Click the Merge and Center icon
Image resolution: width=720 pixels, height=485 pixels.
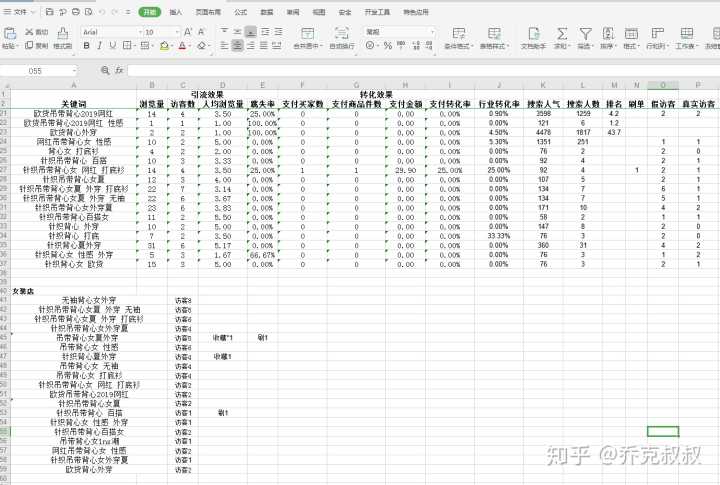click(308, 33)
